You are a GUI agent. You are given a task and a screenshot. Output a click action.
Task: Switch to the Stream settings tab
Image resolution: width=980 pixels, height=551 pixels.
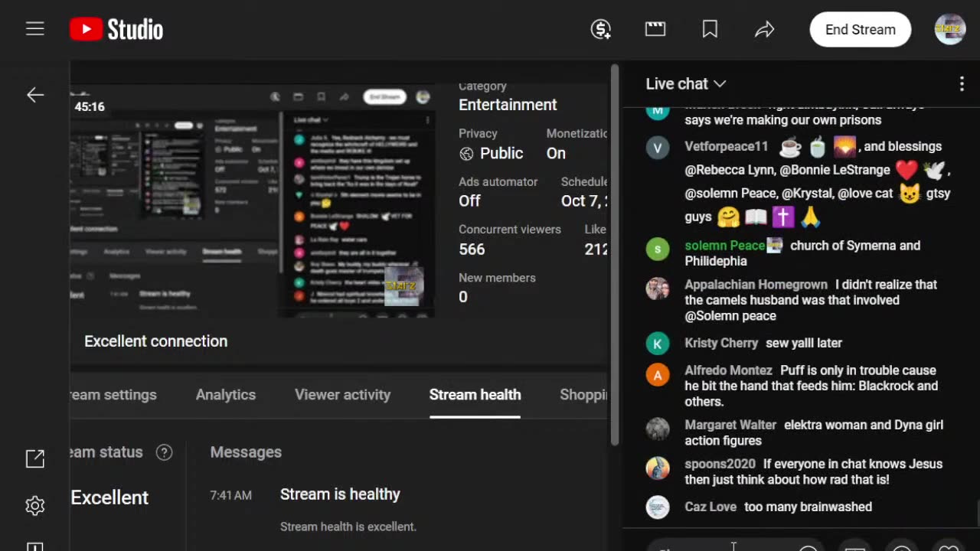(113, 395)
